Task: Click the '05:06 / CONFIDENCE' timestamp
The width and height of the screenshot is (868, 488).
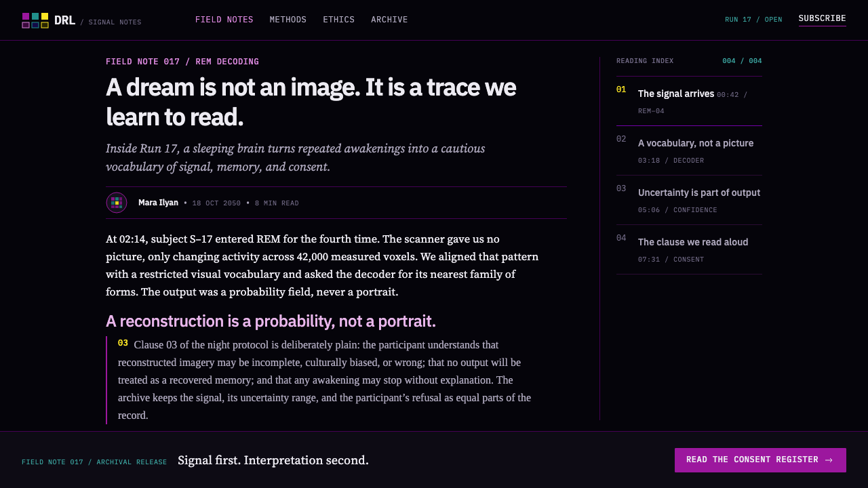Action: pyautogui.click(x=677, y=210)
